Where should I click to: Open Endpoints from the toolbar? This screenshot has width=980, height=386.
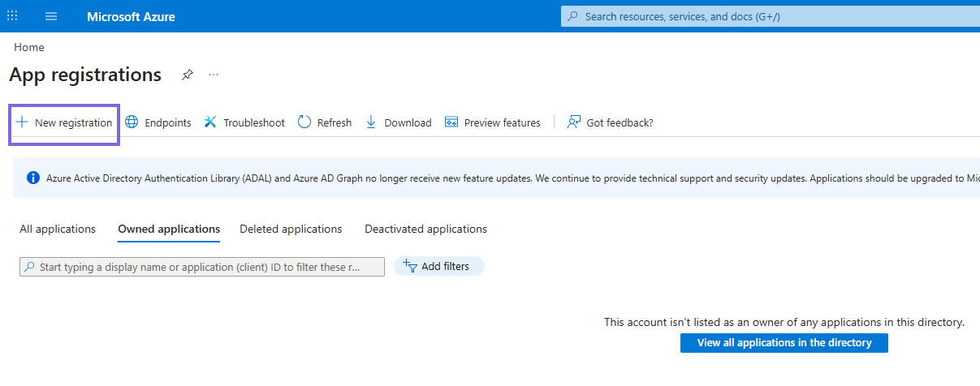tap(158, 123)
